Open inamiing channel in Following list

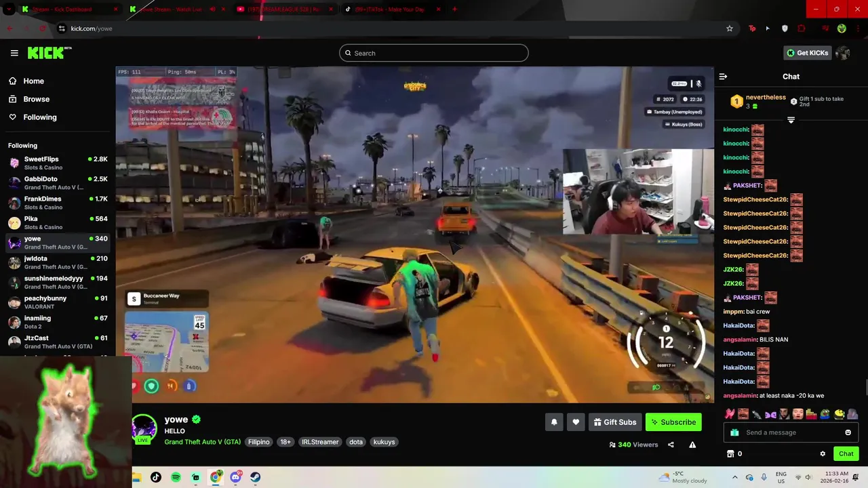point(58,322)
